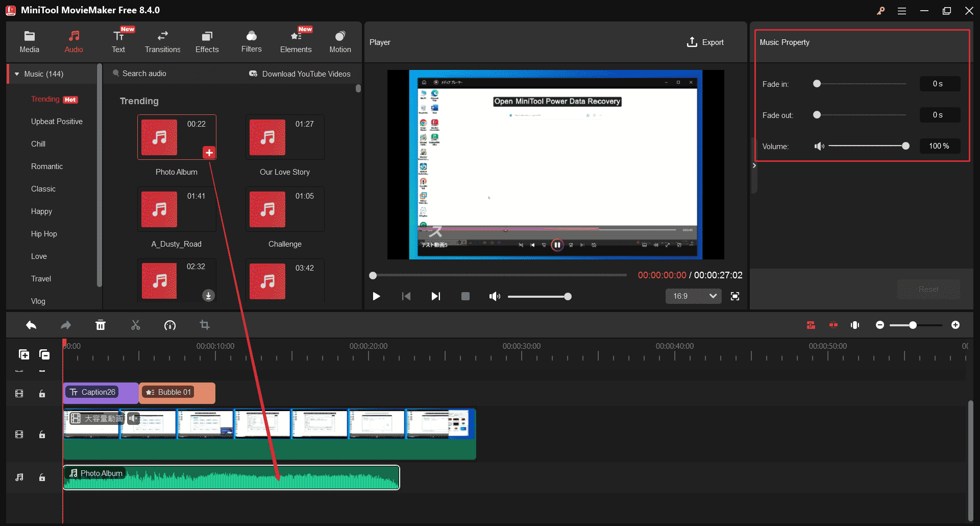
Task: Lock the music track
Action: 42,477
